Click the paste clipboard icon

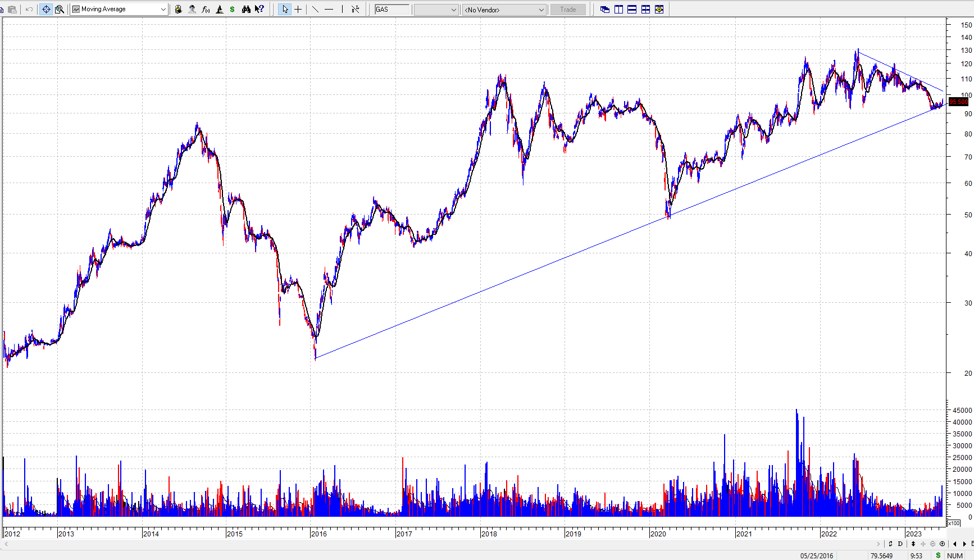pyautogui.click(x=12, y=9)
